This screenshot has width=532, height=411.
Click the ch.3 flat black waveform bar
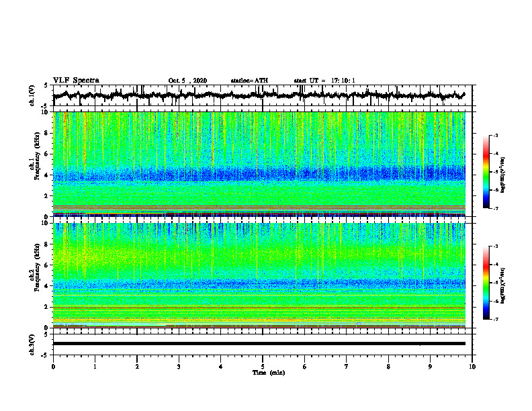[x=259, y=344]
